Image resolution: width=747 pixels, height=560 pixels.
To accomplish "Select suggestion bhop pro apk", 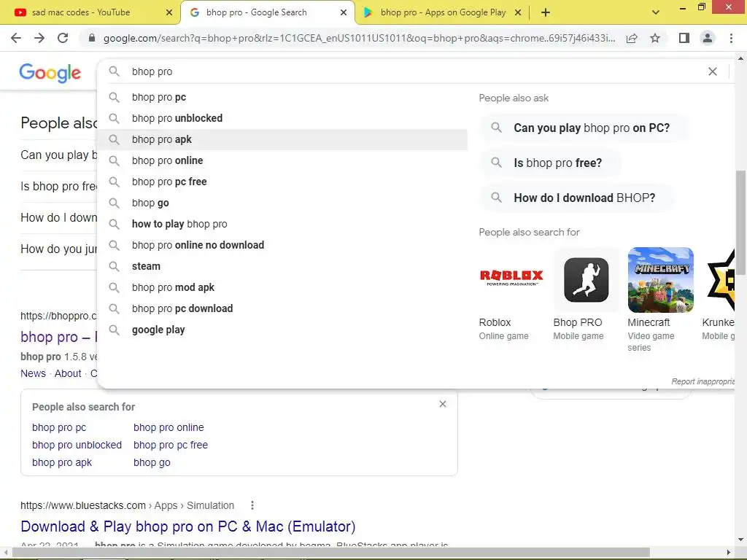I will click(282, 139).
